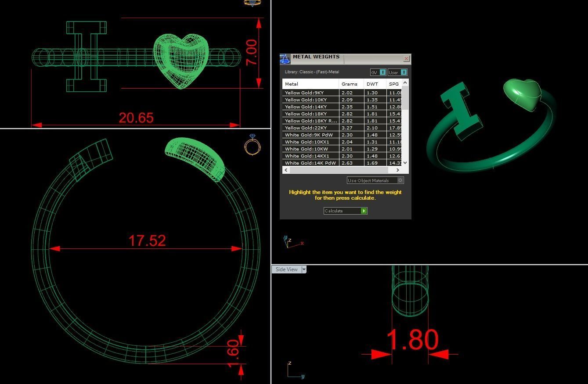This screenshot has width=588, height=384.
Task: Click the horizontal scroll-left arrow
Action: pyautogui.click(x=286, y=170)
